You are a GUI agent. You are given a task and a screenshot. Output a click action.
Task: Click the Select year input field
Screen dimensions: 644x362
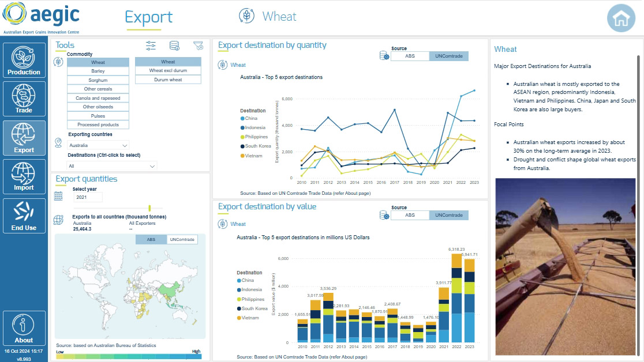(88, 197)
